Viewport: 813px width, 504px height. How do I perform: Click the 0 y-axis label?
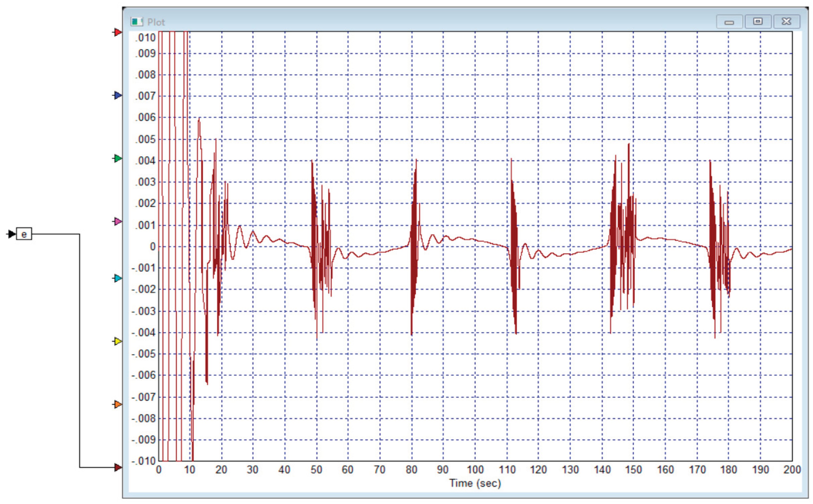tap(153, 247)
